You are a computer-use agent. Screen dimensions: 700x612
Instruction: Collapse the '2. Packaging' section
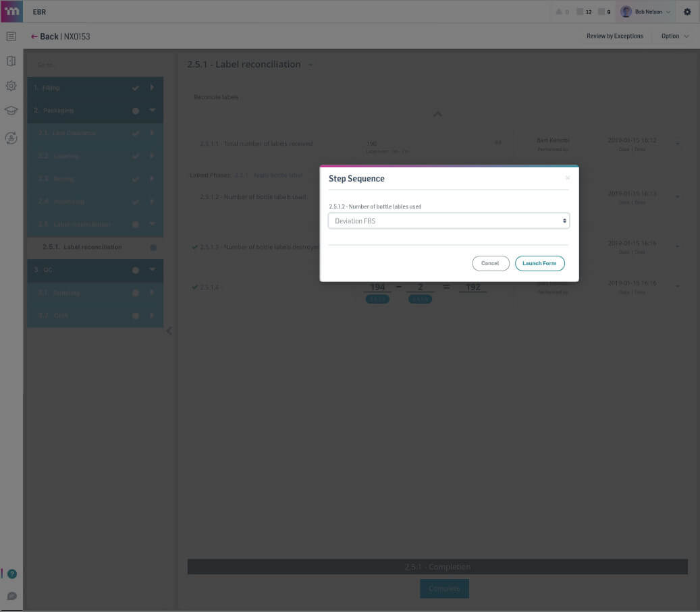point(152,110)
